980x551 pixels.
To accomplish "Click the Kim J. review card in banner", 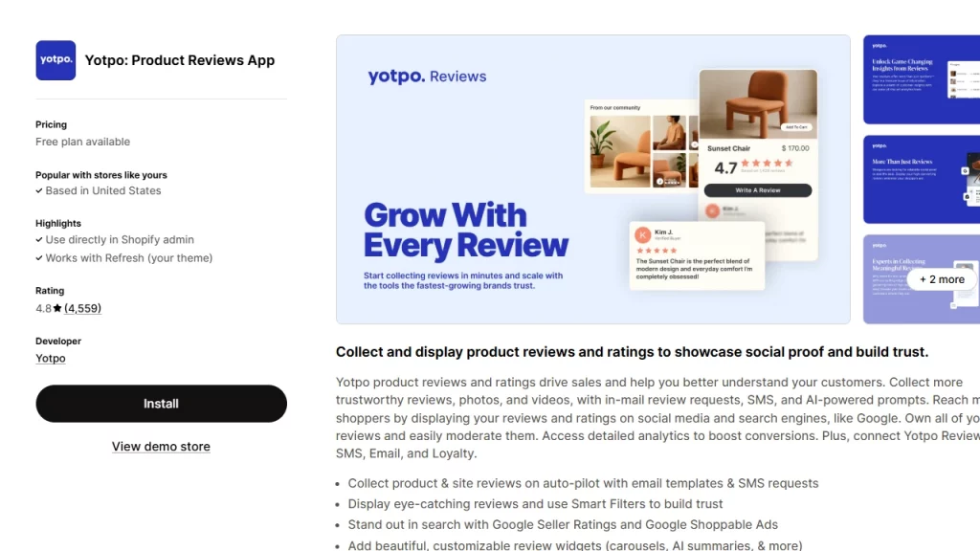I will coord(697,255).
